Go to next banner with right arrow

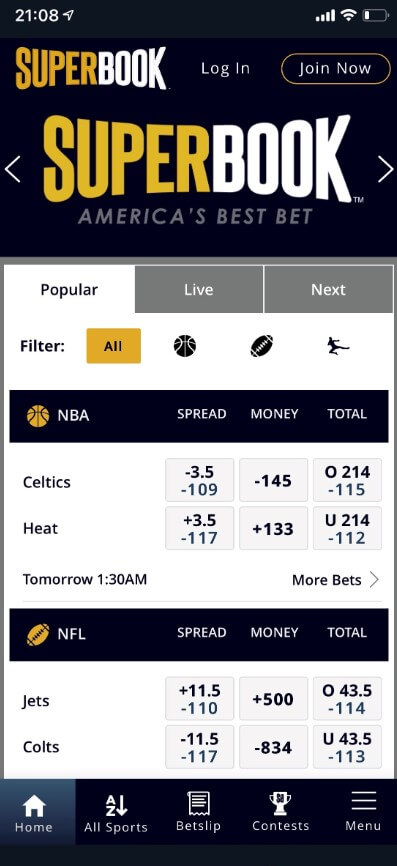[385, 169]
